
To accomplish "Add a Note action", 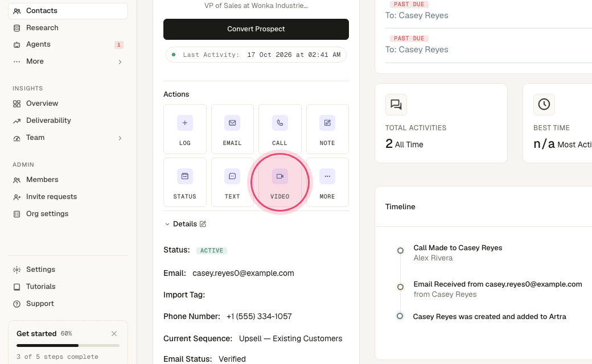I will point(327,129).
